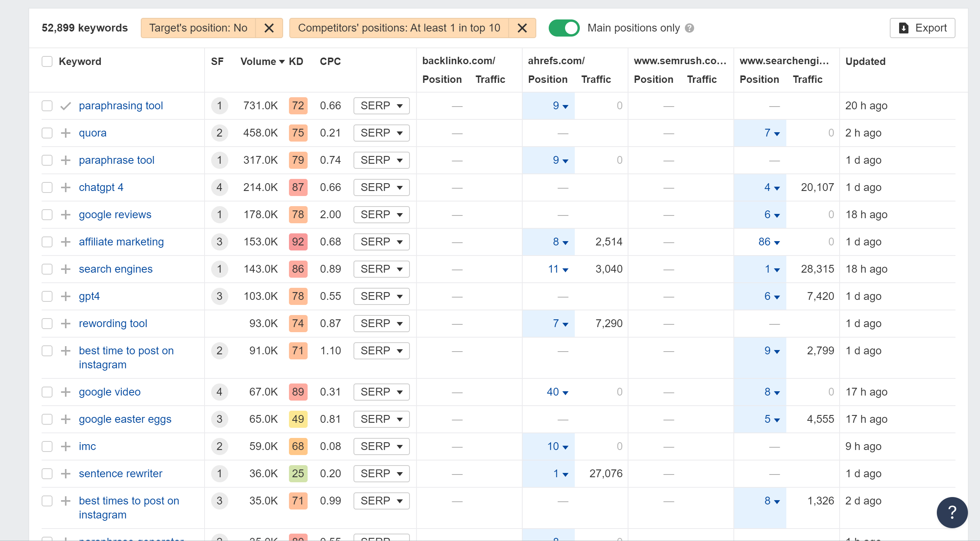Remove the Competitors' positions filter
Viewport: 980px width, 541px height.
522,28
